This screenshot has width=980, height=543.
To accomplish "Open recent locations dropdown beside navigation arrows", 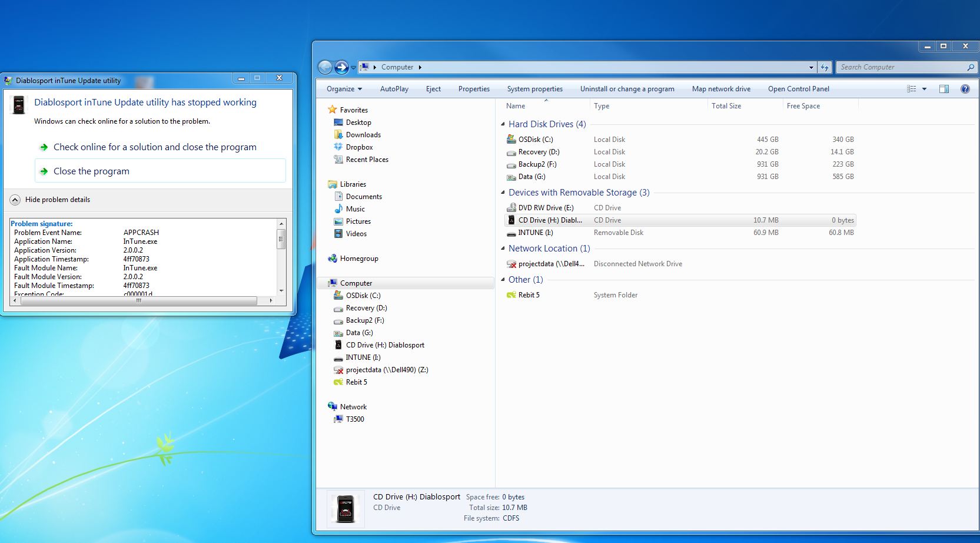I will tap(353, 68).
